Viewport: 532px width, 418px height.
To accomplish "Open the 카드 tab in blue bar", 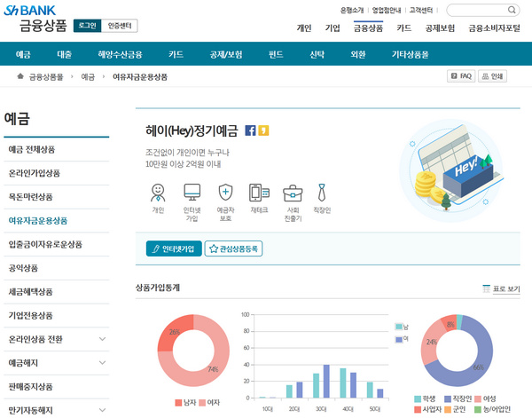I will [176, 54].
